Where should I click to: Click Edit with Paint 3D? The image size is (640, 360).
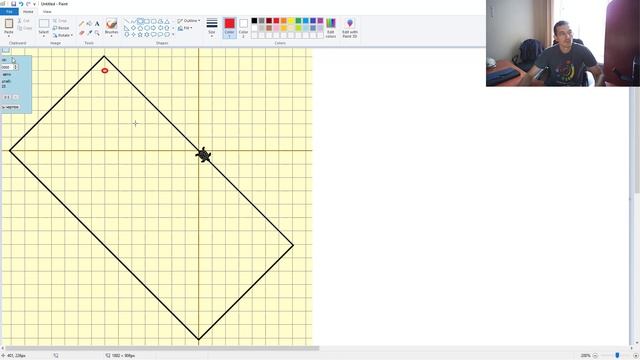pos(350,28)
